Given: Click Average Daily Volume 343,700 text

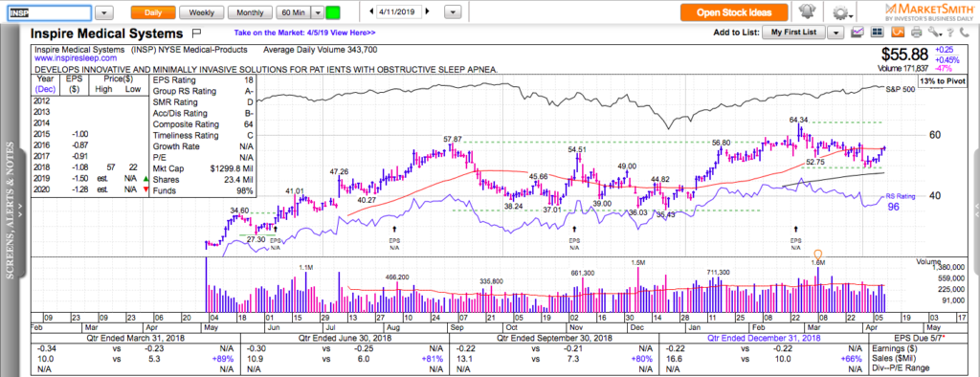Looking at the screenshot, I should click(321, 50).
